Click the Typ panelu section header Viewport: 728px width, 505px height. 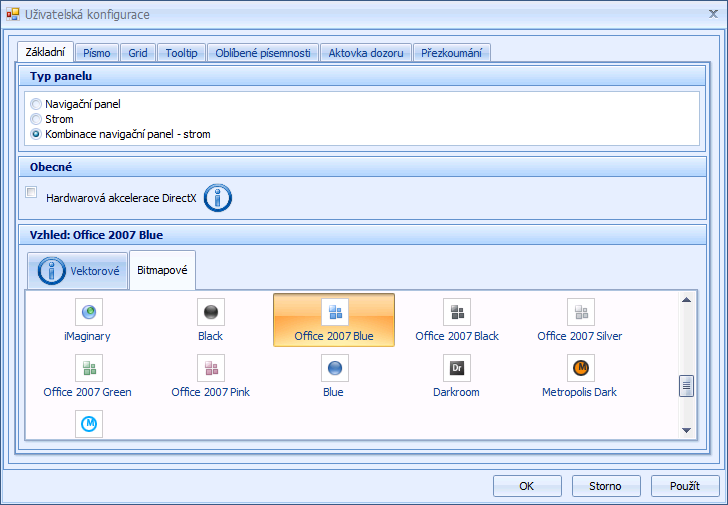(x=362, y=76)
